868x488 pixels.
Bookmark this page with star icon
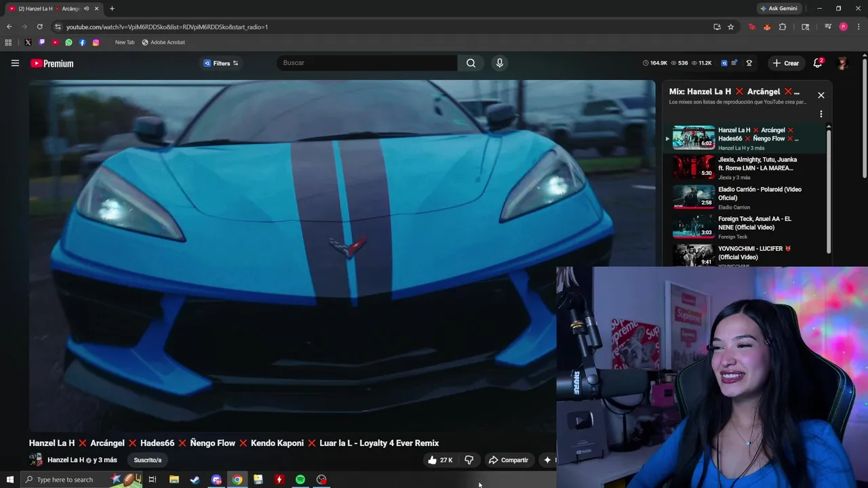point(730,27)
